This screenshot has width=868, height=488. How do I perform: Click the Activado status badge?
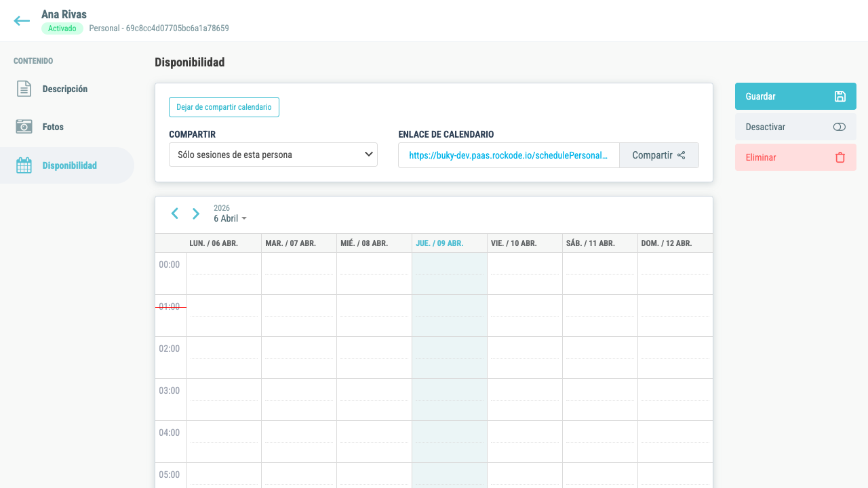[62, 28]
